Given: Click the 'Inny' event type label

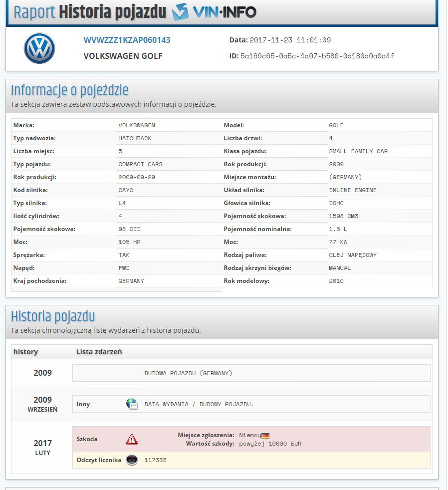Looking at the screenshot, I should click(83, 404).
